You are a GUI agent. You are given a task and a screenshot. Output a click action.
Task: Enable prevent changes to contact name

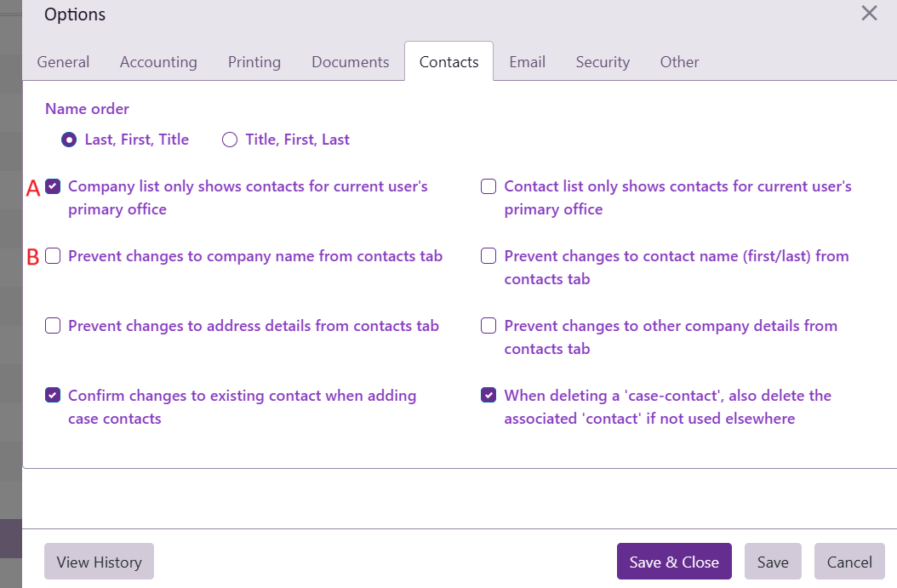pos(488,256)
